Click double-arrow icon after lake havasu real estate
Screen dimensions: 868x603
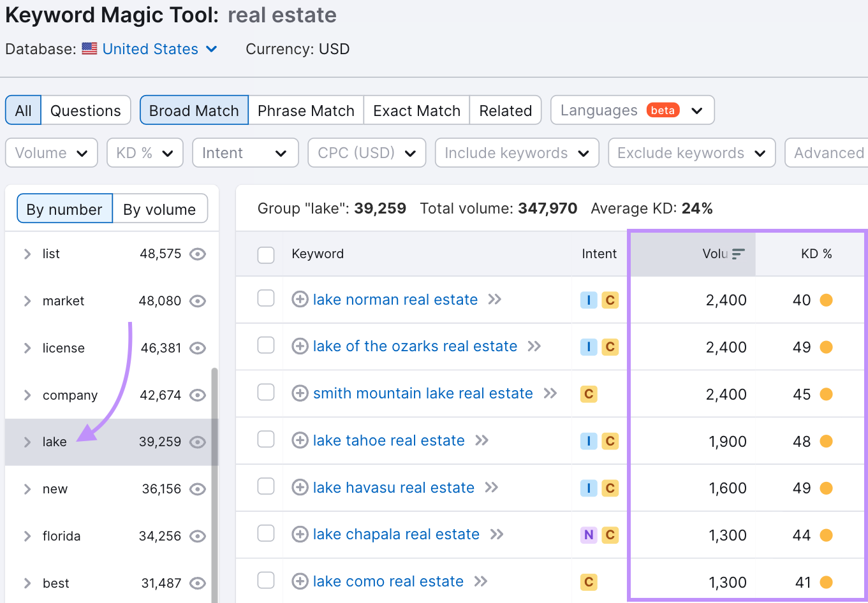pos(492,487)
